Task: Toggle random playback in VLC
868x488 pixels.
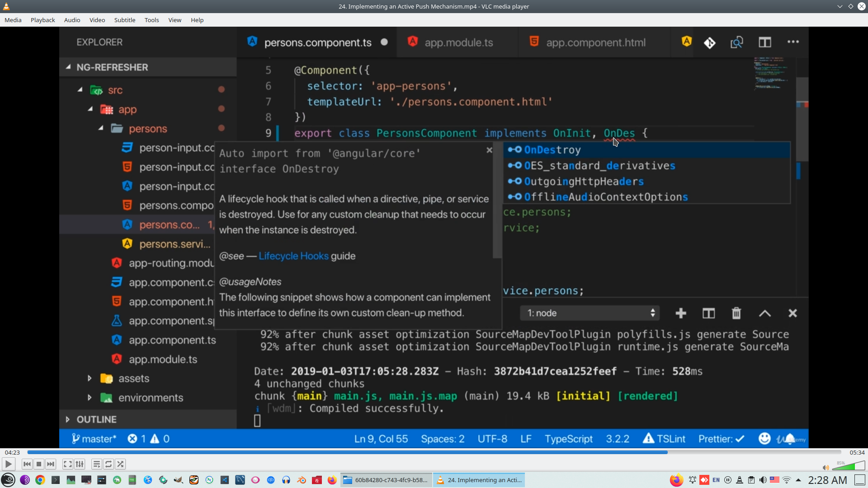Action: pyautogui.click(x=121, y=464)
